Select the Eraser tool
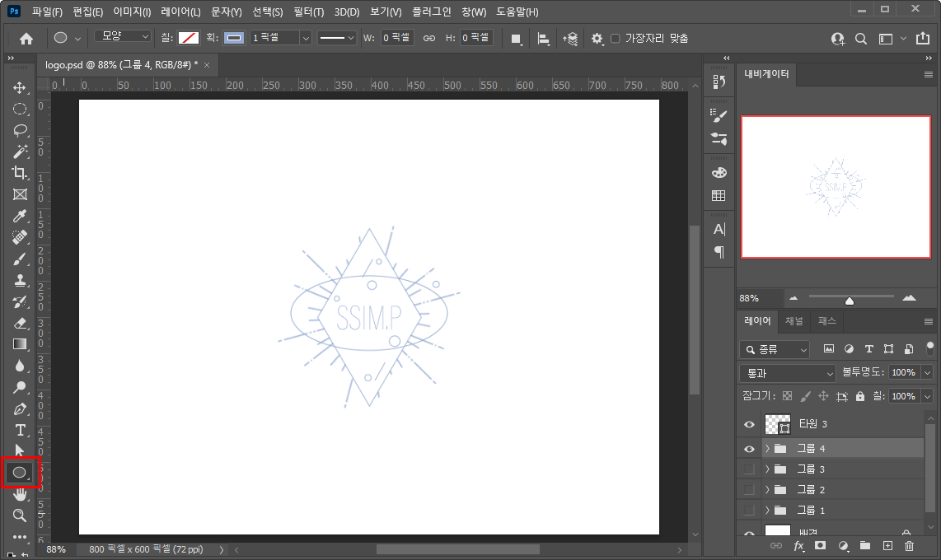Image resolution: width=941 pixels, height=560 pixels. (20, 323)
